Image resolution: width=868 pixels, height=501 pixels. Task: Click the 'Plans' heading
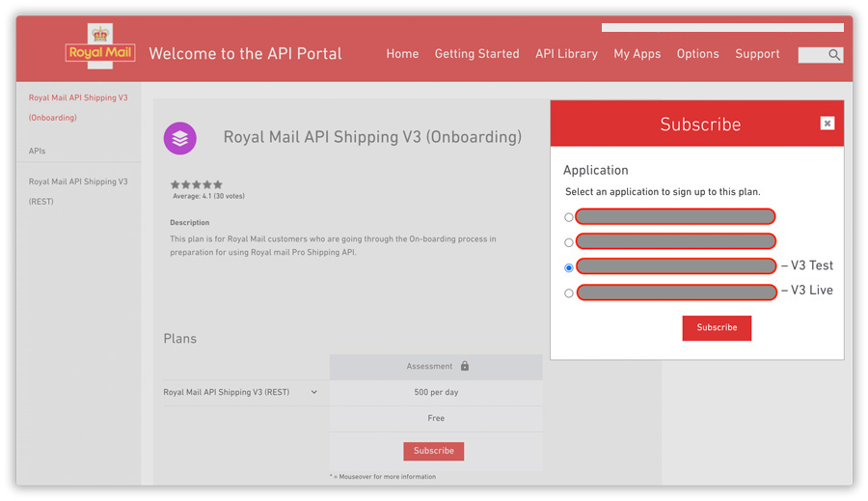pos(180,339)
